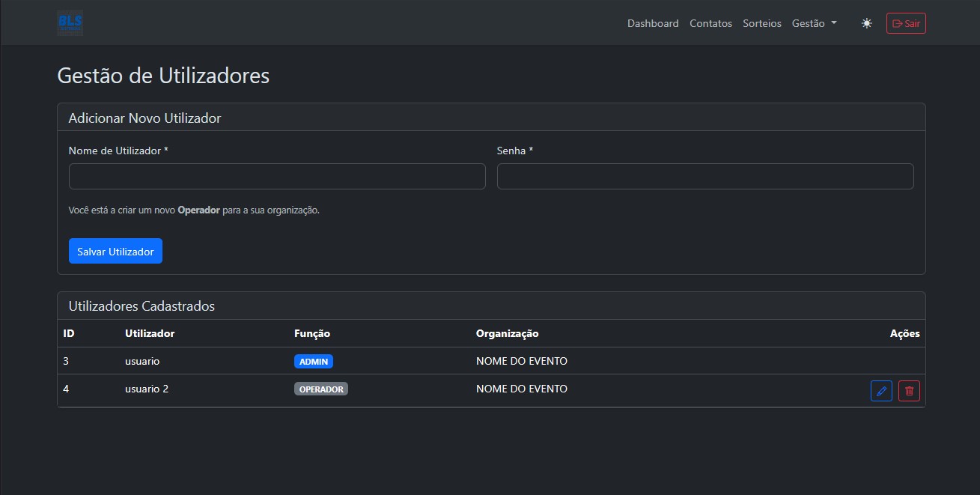Click the Função column header

click(312, 333)
